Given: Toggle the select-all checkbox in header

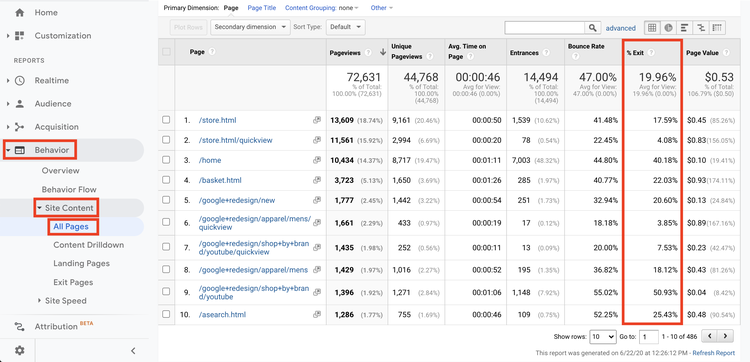Looking at the screenshot, I should point(166,52).
